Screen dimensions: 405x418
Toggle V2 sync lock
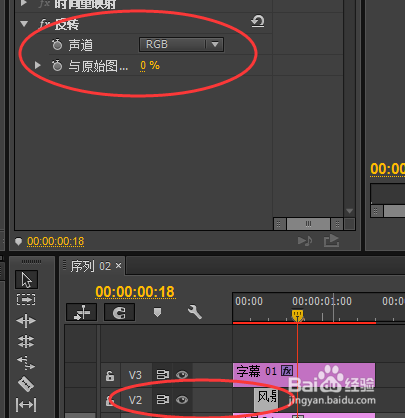(163, 399)
